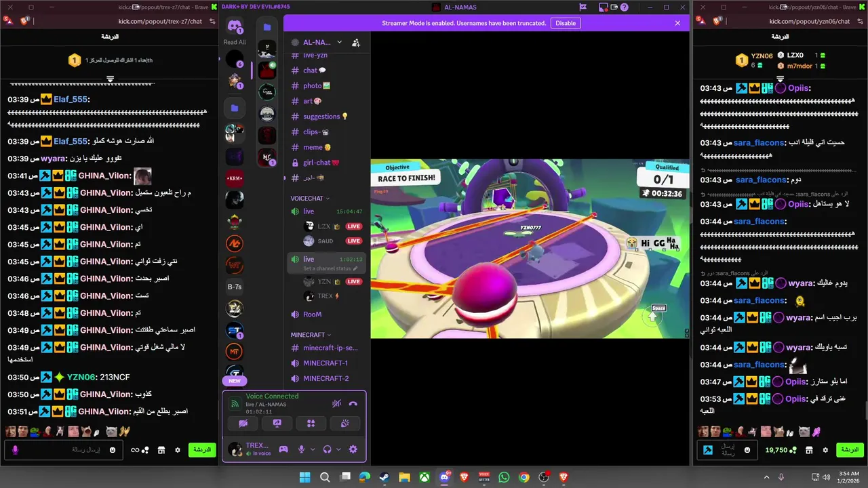Share your screen in Discord voice panel

pos(277,424)
